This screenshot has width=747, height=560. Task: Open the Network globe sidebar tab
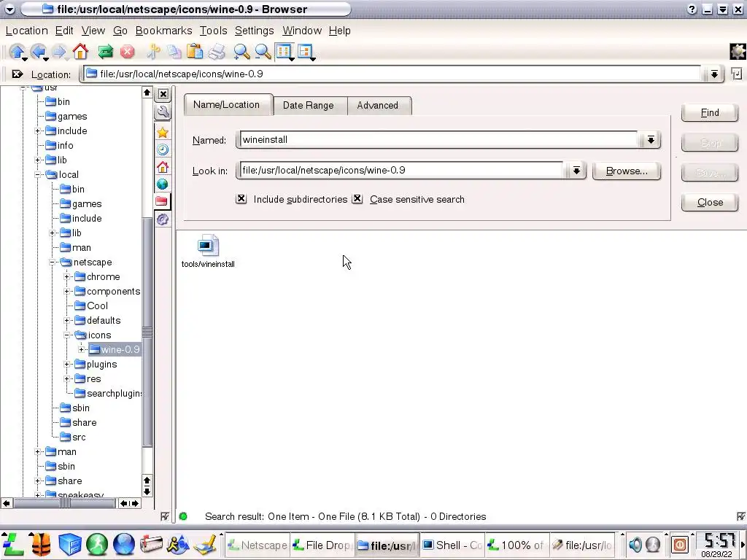click(x=163, y=184)
